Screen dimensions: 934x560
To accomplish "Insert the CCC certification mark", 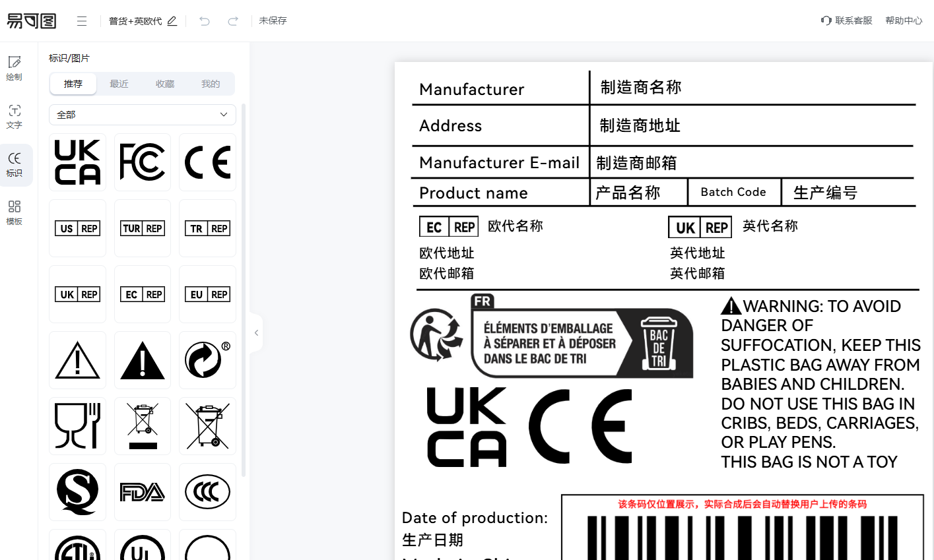I will coord(207,492).
